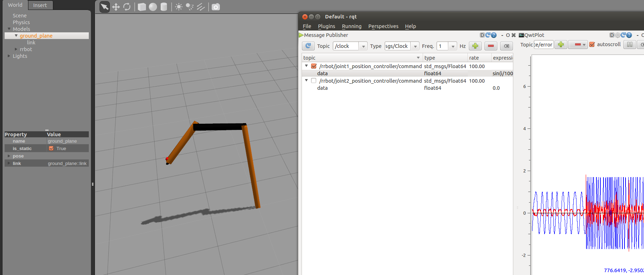The height and width of the screenshot is (275, 644).
Task: Expand the rrbot model node
Action: 16,49
